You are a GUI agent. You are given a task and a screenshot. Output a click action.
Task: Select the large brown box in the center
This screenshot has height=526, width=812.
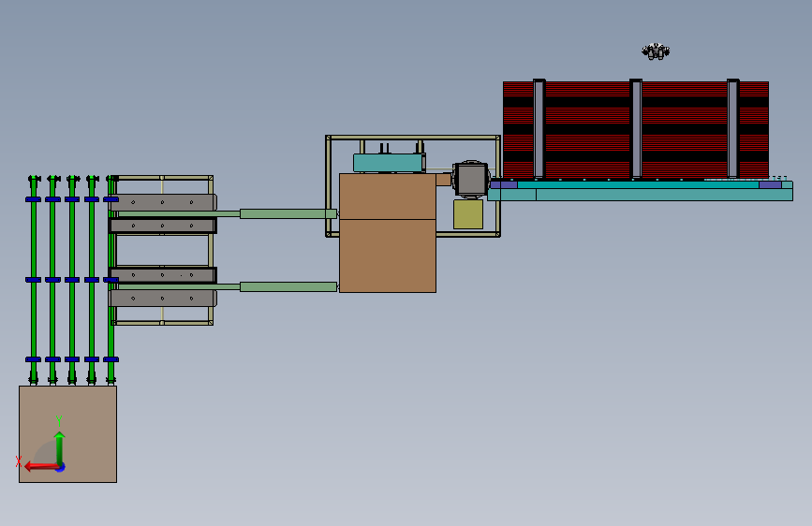[388, 233]
